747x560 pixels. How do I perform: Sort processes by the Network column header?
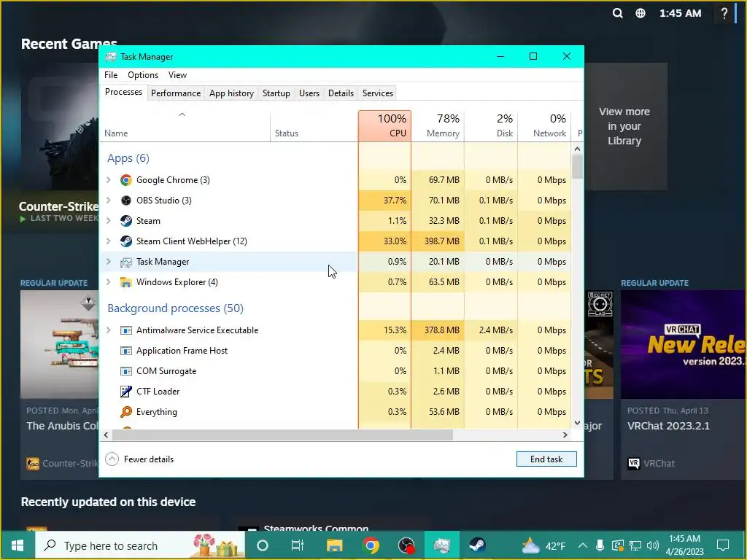coord(544,125)
